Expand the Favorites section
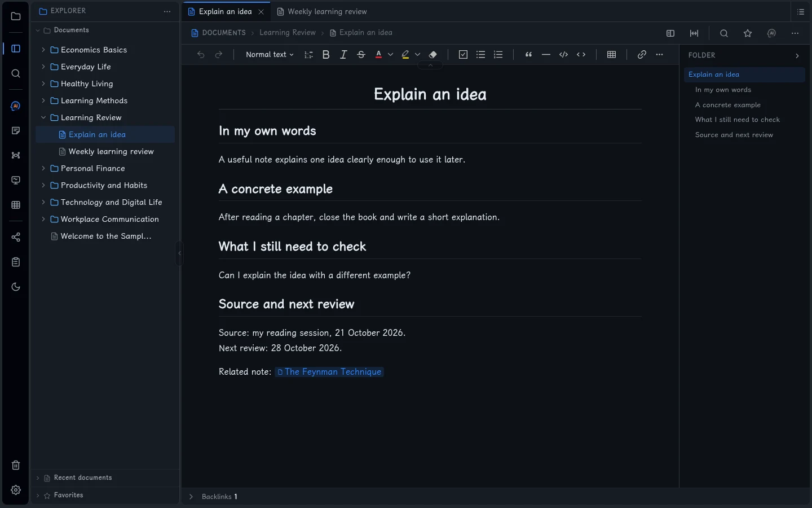This screenshot has height=508, width=812. pos(38,496)
